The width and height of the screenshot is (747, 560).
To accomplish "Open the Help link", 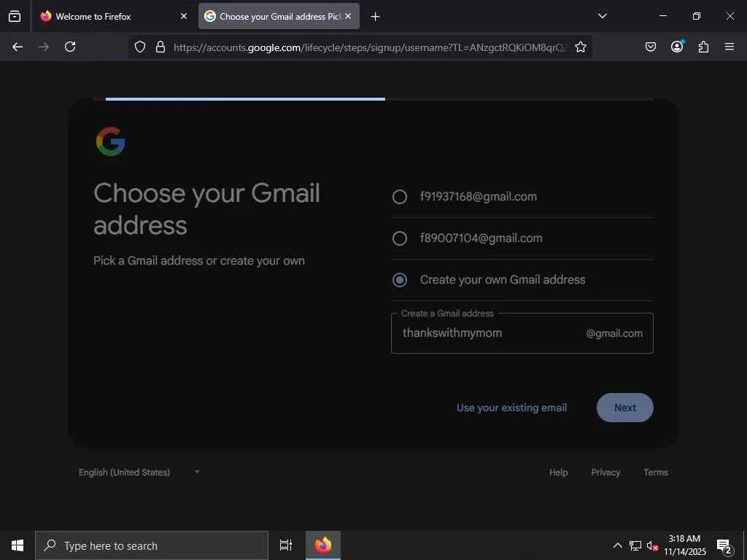I will tap(558, 472).
